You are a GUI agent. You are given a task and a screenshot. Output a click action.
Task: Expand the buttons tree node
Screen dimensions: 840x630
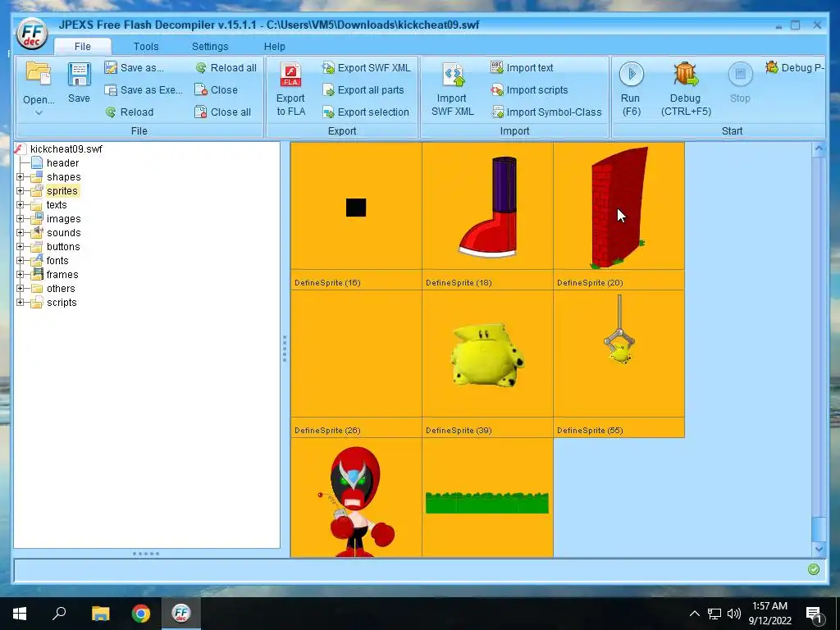pyautogui.click(x=20, y=246)
